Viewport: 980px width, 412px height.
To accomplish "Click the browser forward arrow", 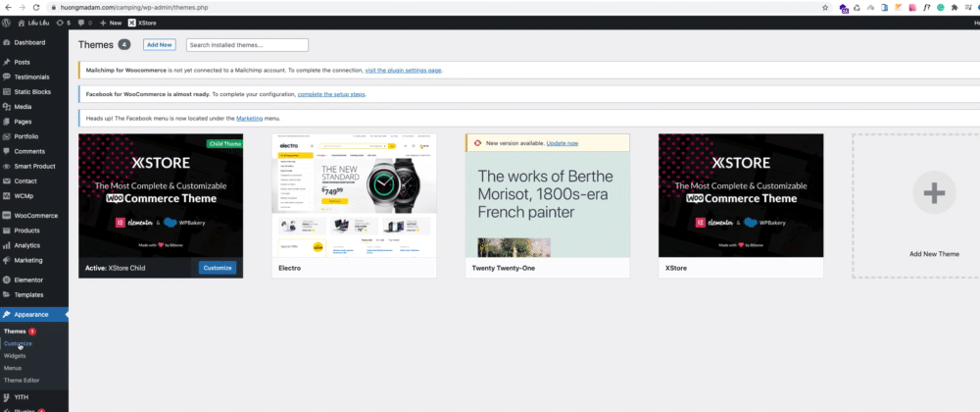I will (22, 8).
